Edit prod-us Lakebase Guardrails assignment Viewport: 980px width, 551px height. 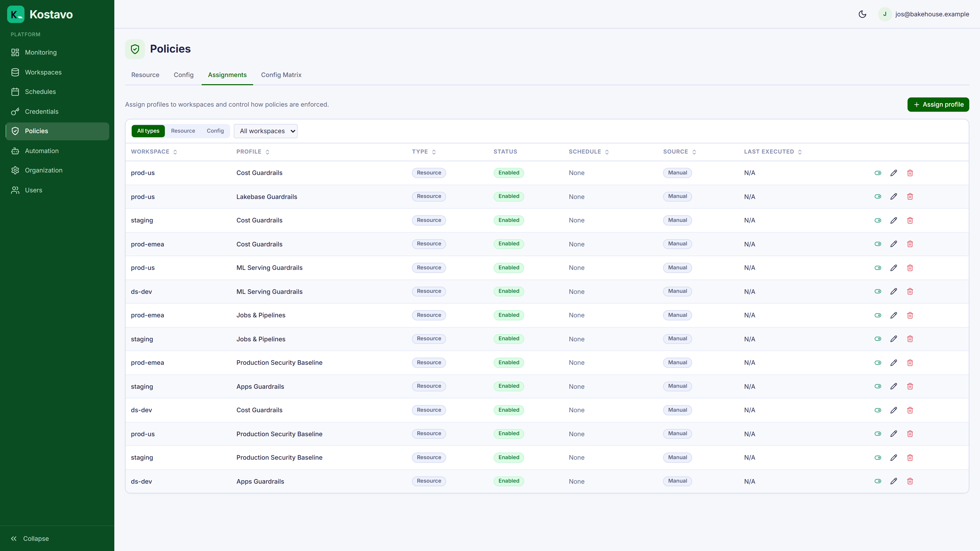894,197
